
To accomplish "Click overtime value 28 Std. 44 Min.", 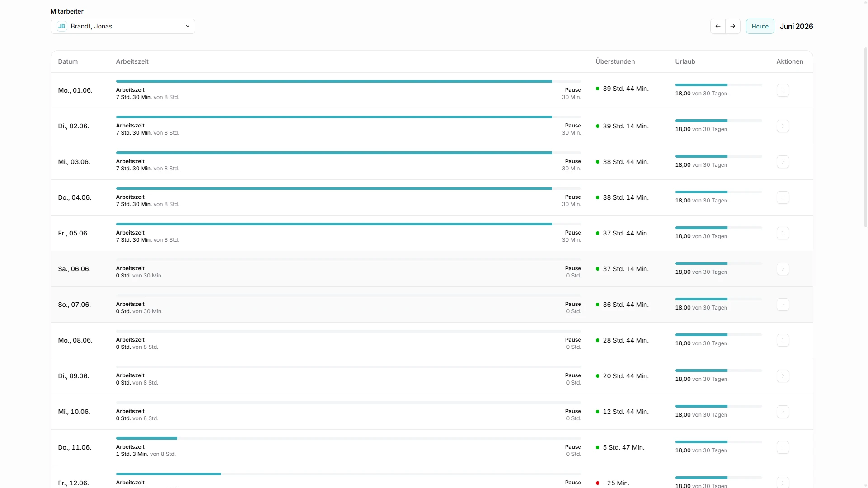I will click(x=625, y=340).
